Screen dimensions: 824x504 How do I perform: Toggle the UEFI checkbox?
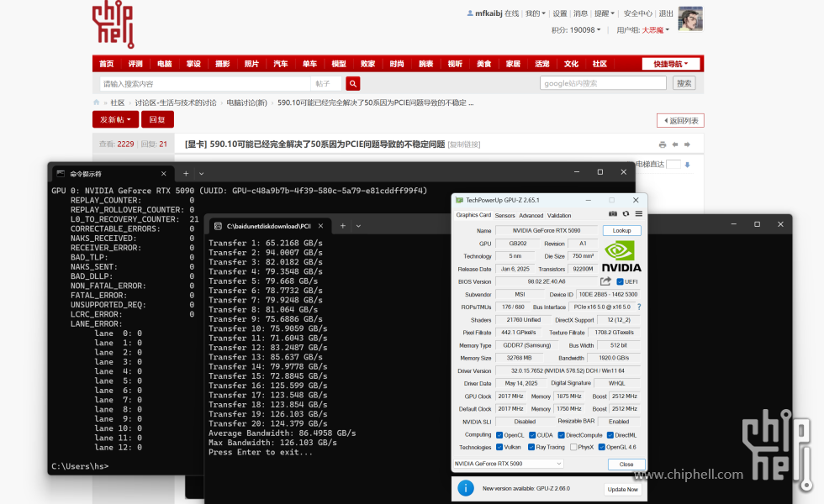[x=620, y=282]
